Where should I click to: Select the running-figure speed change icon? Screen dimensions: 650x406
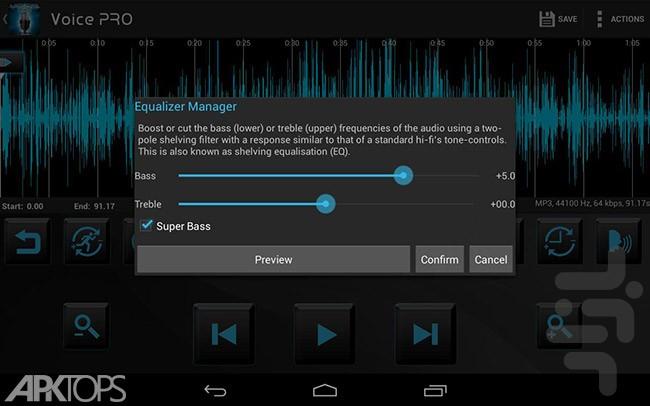87,242
